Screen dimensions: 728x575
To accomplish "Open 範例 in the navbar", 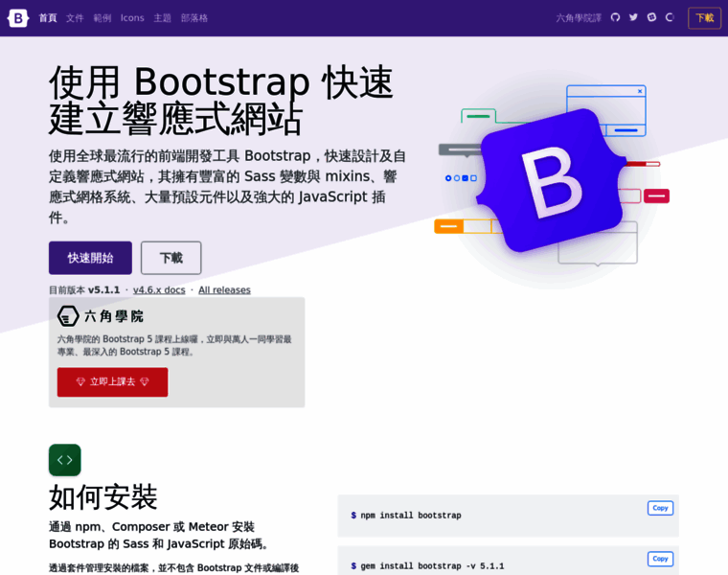I will pos(102,18).
